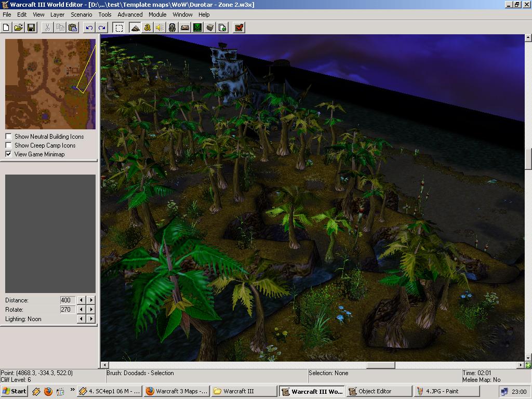Toggle Show Neutral Building Icons checkbox
532x399 pixels.
pos(8,137)
